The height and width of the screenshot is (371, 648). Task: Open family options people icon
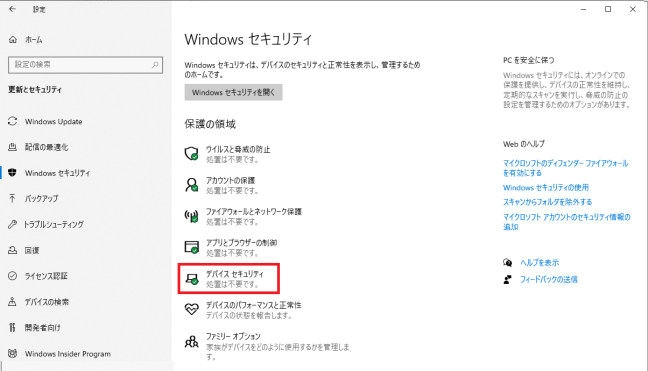(191, 341)
